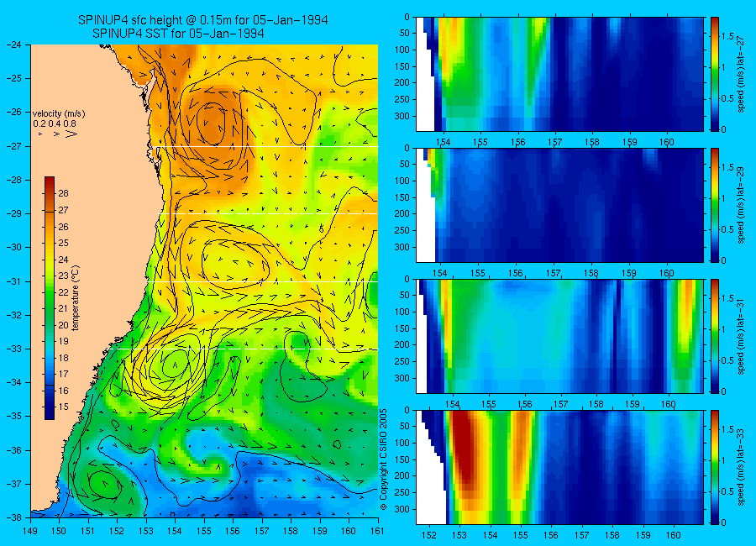Click the "153" longitude tick under the SST map
This screenshot has height=546, width=756.
[x=146, y=531]
